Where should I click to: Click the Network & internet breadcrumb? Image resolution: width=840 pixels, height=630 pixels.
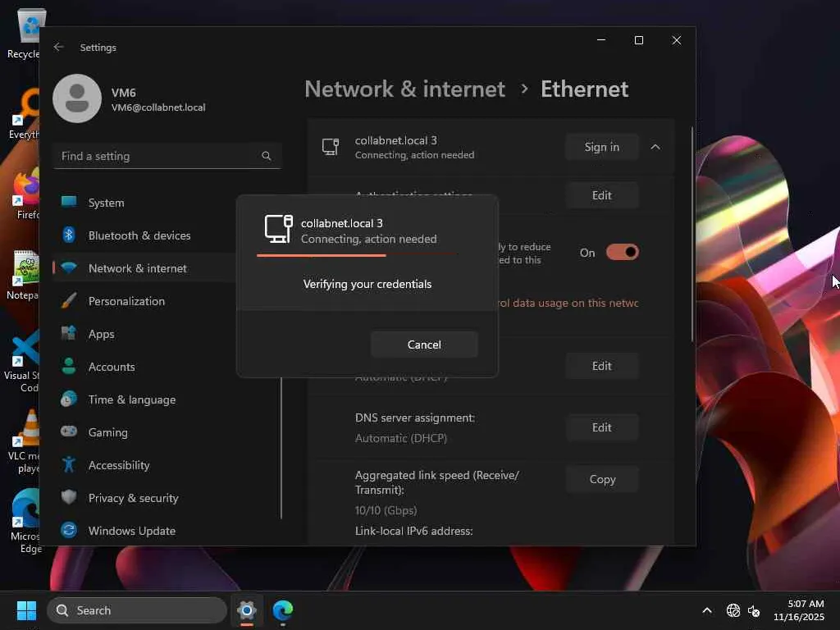click(404, 89)
